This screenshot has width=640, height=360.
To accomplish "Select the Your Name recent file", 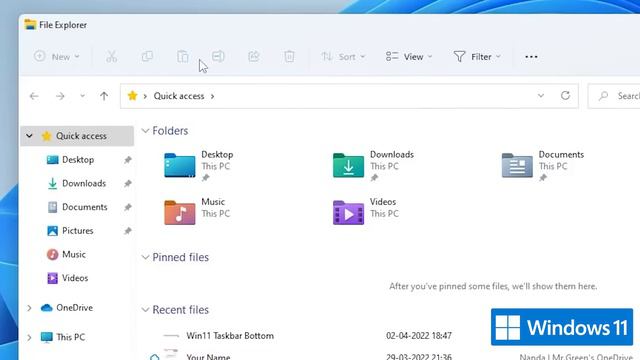I will click(x=208, y=357).
